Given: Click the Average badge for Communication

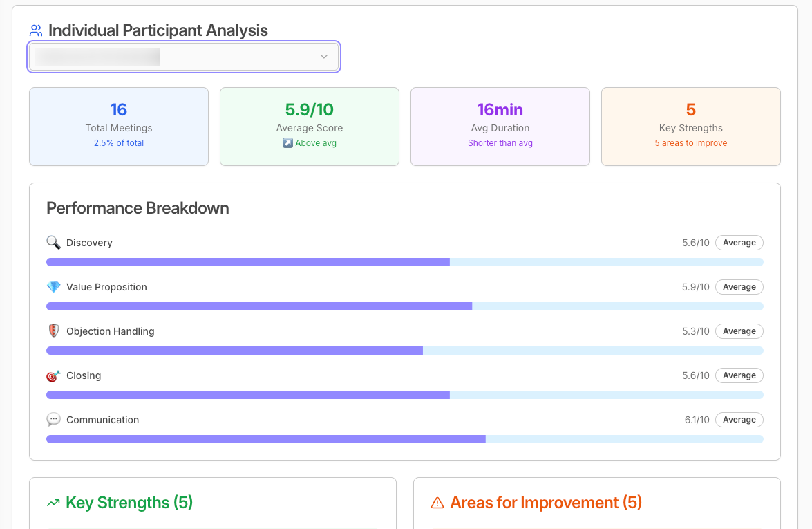Looking at the screenshot, I should (x=739, y=420).
